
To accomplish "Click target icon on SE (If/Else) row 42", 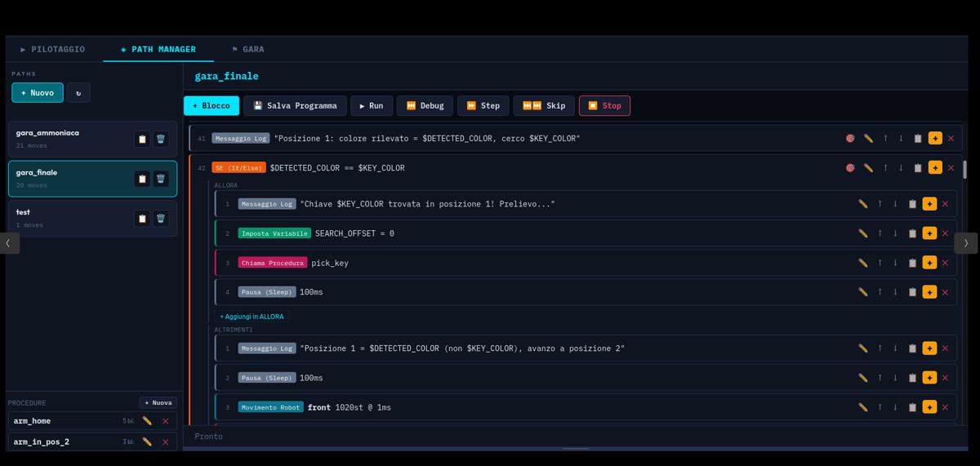I will pos(850,168).
